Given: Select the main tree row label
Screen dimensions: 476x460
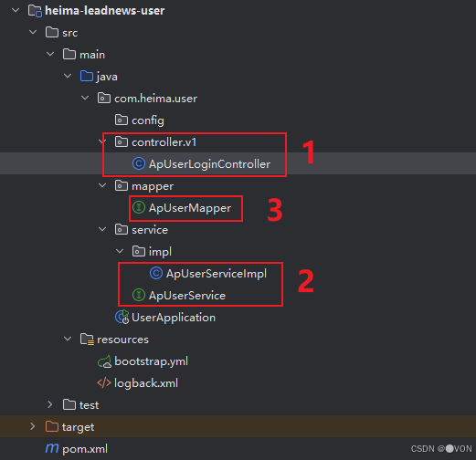Looking at the screenshot, I should 92,55.
